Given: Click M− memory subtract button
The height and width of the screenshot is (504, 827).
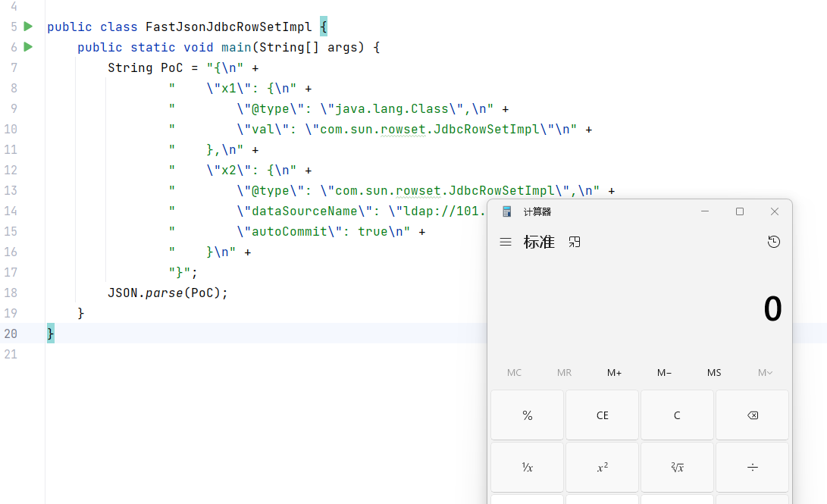Looking at the screenshot, I should pyautogui.click(x=665, y=373).
